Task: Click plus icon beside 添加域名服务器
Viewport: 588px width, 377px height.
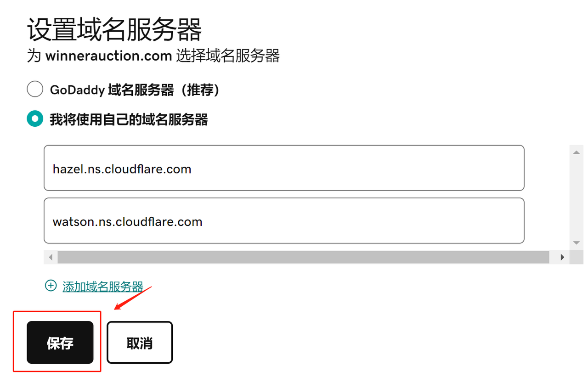Action: coord(51,286)
